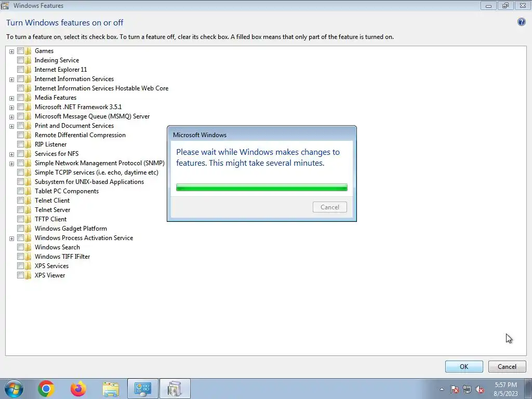Click the help question mark icon
This screenshot has width=532, height=399.
coord(522,22)
